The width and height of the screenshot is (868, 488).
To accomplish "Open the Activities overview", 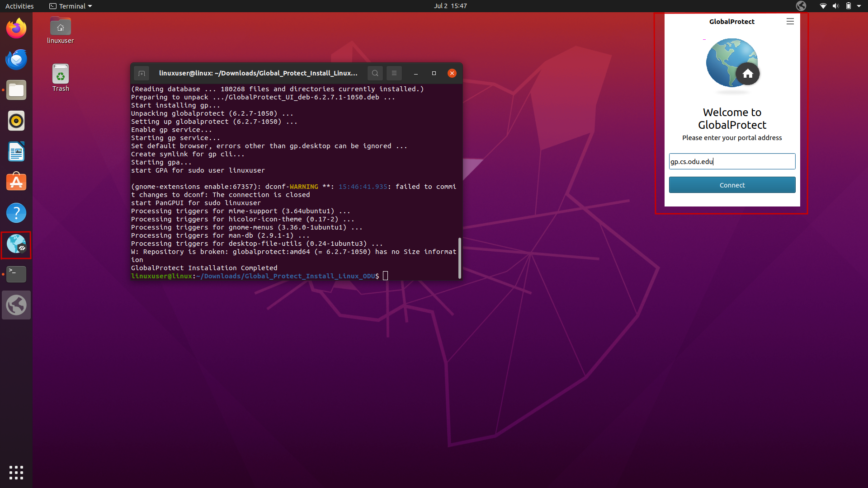I will (19, 6).
